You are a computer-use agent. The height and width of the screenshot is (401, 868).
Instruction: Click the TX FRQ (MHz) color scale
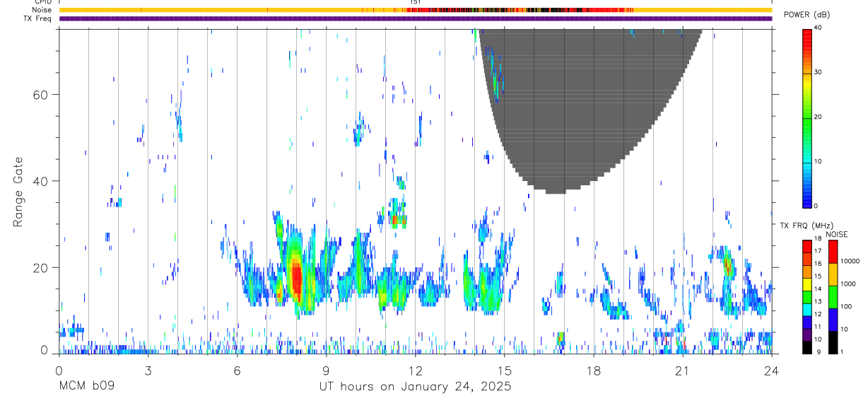807,296
